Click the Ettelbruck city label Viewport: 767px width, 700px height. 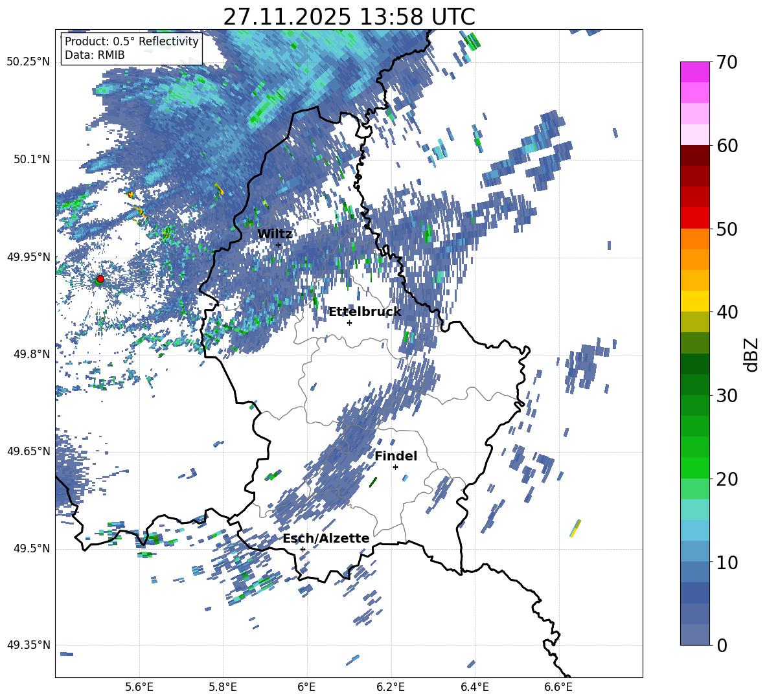[365, 311]
